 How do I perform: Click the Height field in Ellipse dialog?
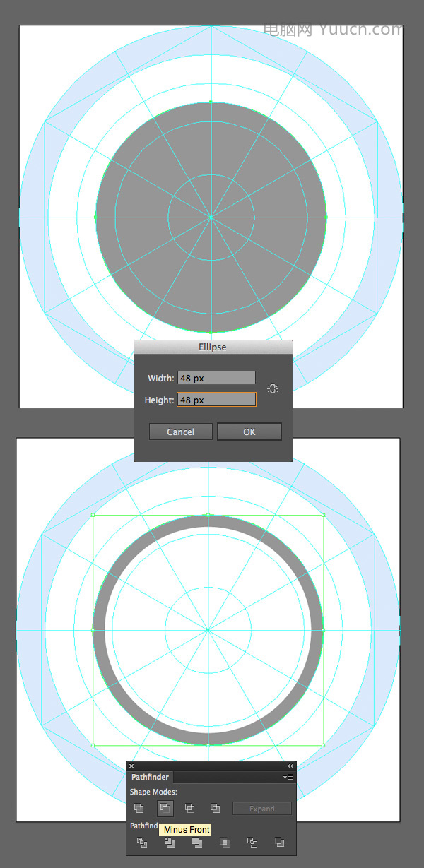[x=216, y=400]
